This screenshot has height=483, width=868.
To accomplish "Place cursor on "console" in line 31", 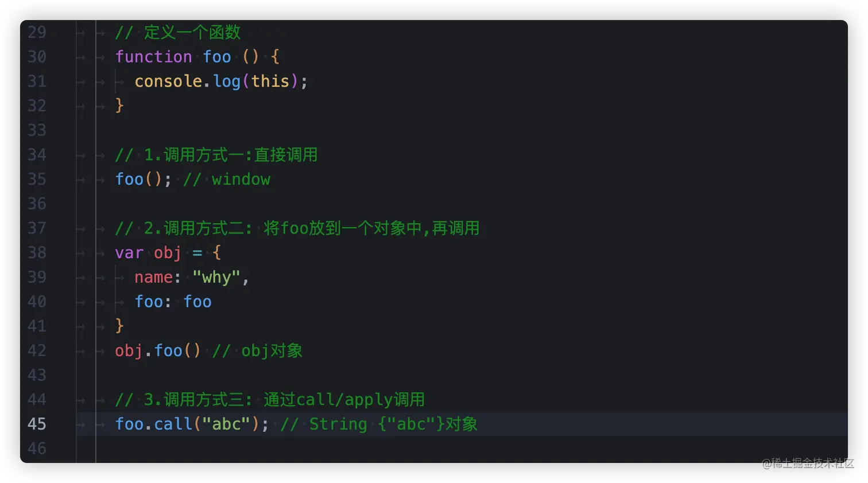I will (x=168, y=81).
